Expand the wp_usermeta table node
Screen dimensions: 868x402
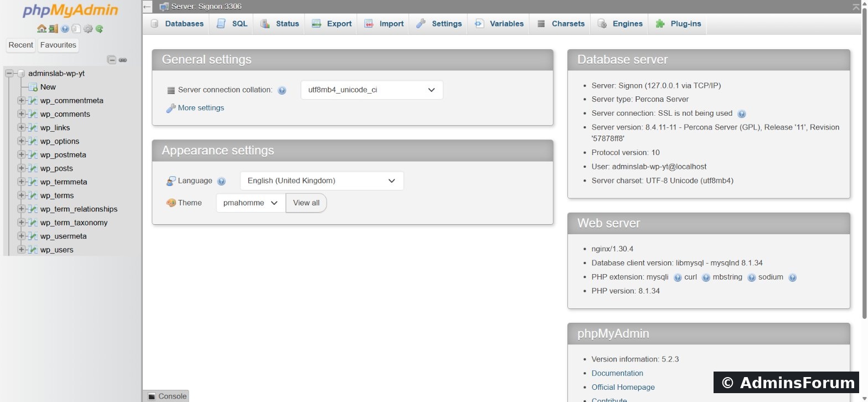21,236
